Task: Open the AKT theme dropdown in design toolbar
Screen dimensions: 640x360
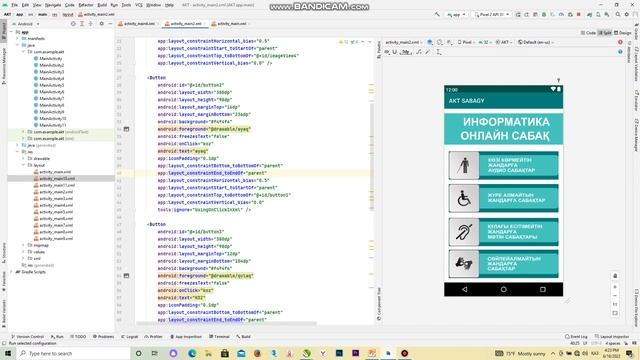Action: coord(504,42)
